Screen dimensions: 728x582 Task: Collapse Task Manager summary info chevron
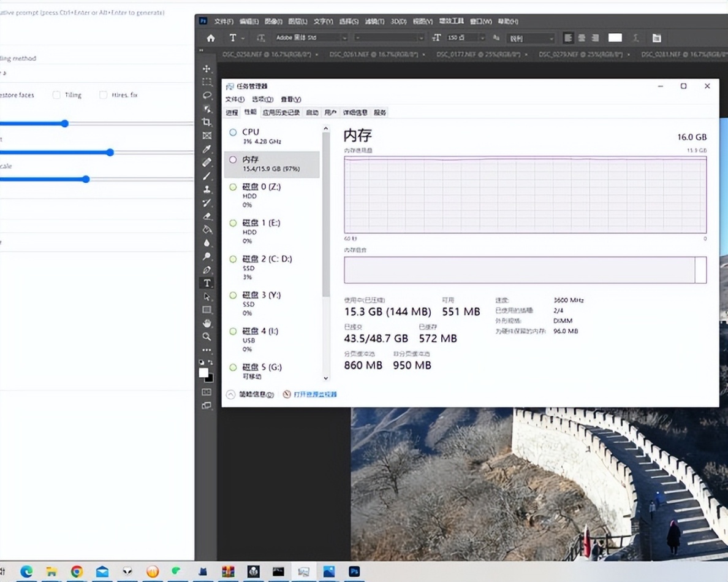point(231,394)
